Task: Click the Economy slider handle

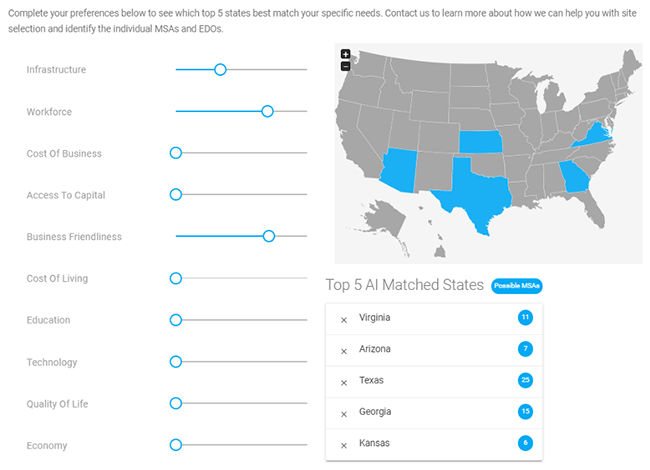Action: click(176, 445)
